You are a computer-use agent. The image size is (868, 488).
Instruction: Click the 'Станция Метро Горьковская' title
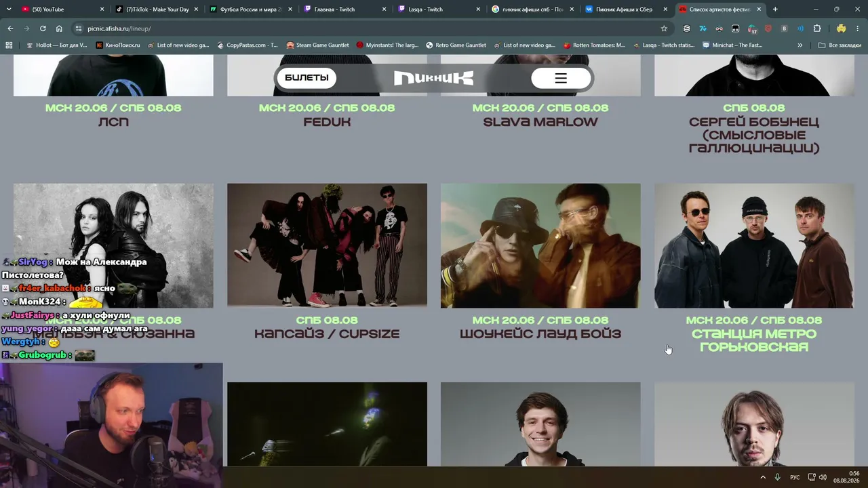click(754, 340)
